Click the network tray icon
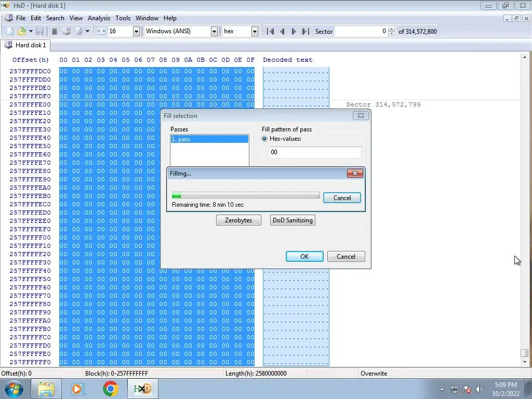The width and height of the screenshot is (532, 399). [454, 389]
